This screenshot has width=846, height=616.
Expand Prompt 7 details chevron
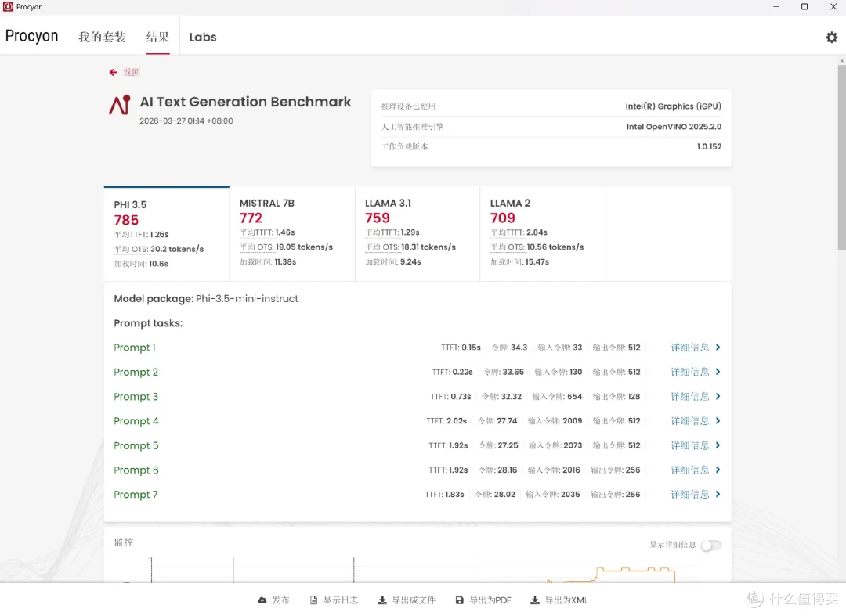[718, 494]
